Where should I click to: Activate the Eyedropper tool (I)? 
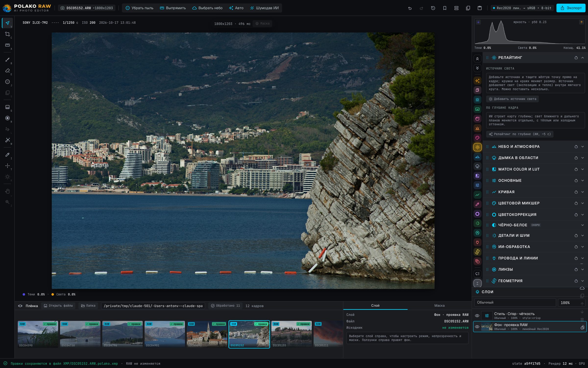[x=8, y=155]
